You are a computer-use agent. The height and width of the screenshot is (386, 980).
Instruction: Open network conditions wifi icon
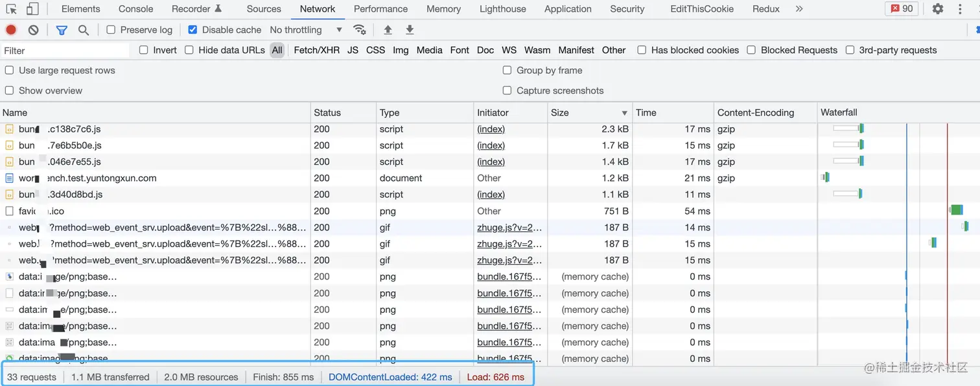[x=359, y=30]
